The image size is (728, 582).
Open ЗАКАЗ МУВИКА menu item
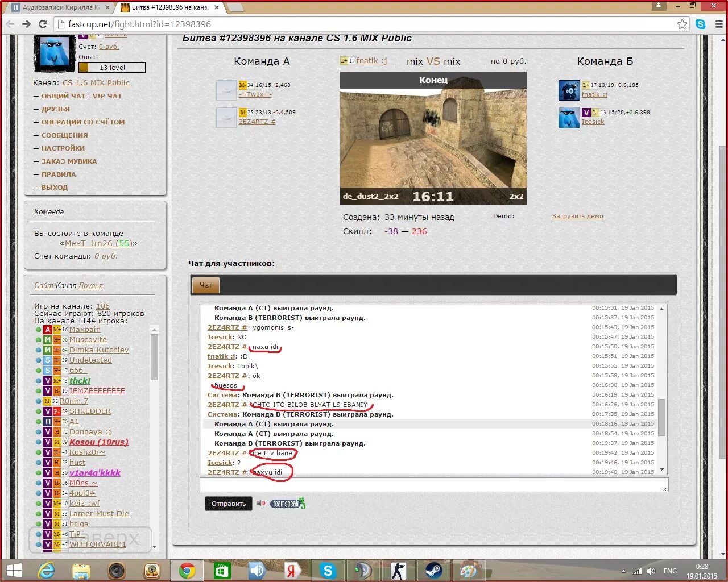[x=69, y=161]
